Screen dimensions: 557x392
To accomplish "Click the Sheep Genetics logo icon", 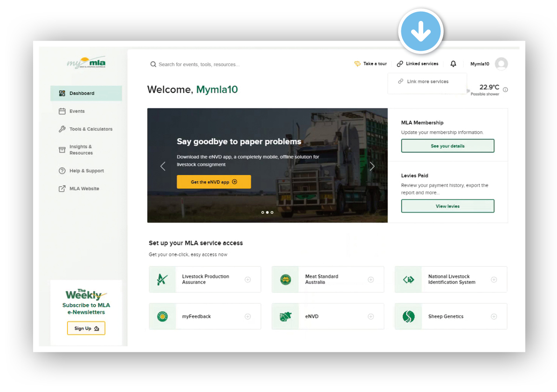I will click(x=408, y=317).
